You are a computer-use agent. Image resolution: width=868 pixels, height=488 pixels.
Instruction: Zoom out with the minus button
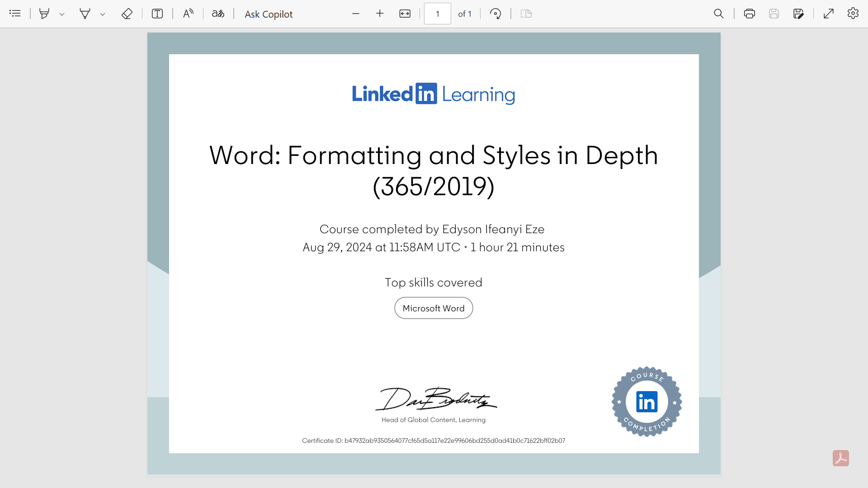point(356,14)
